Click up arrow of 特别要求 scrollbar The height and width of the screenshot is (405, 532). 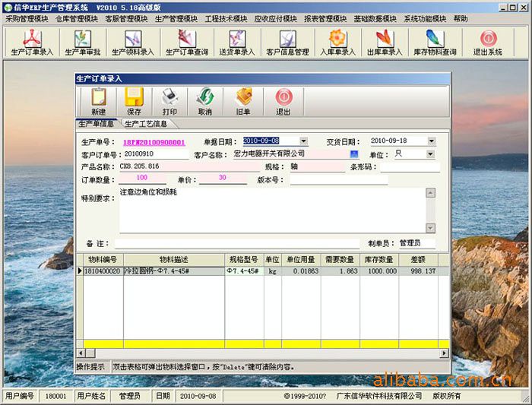point(430,193)
